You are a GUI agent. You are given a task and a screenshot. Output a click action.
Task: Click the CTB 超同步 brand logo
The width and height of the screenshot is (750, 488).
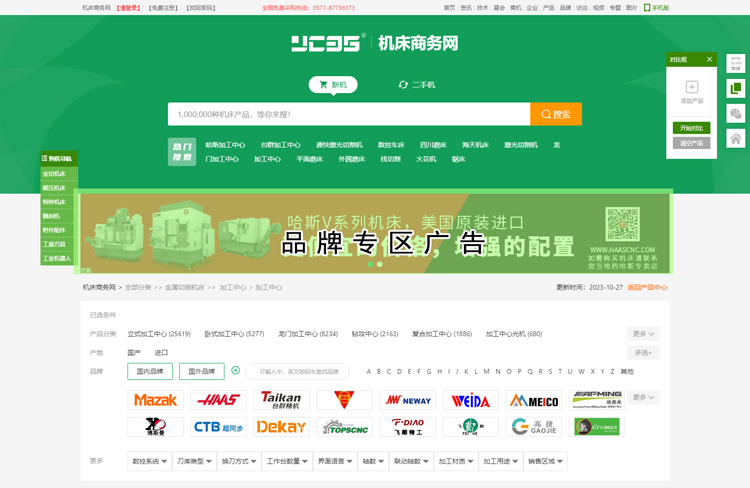pos(219,427)
